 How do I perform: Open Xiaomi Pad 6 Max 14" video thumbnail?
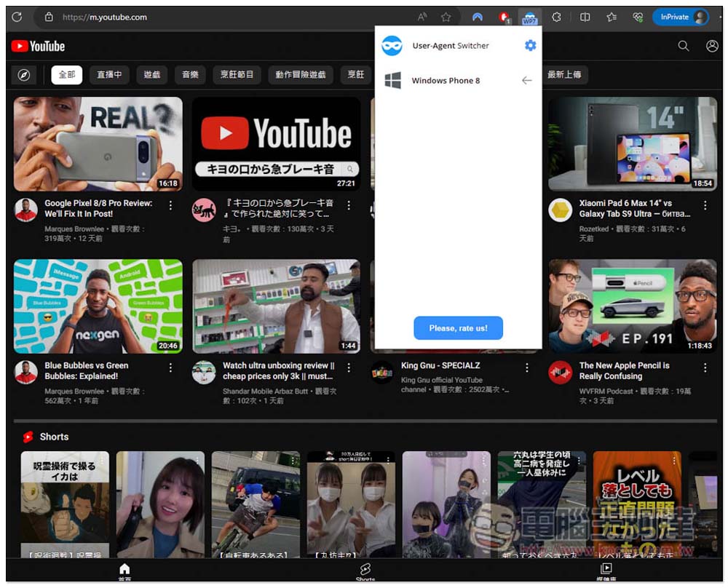633,144
